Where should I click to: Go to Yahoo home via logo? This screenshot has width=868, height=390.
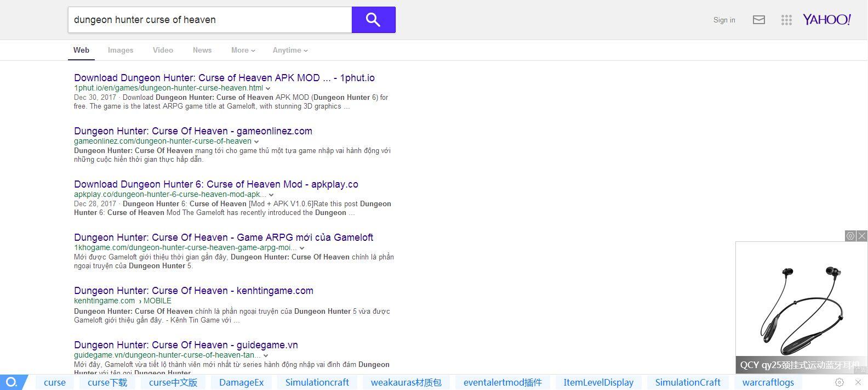click(826, 20)
